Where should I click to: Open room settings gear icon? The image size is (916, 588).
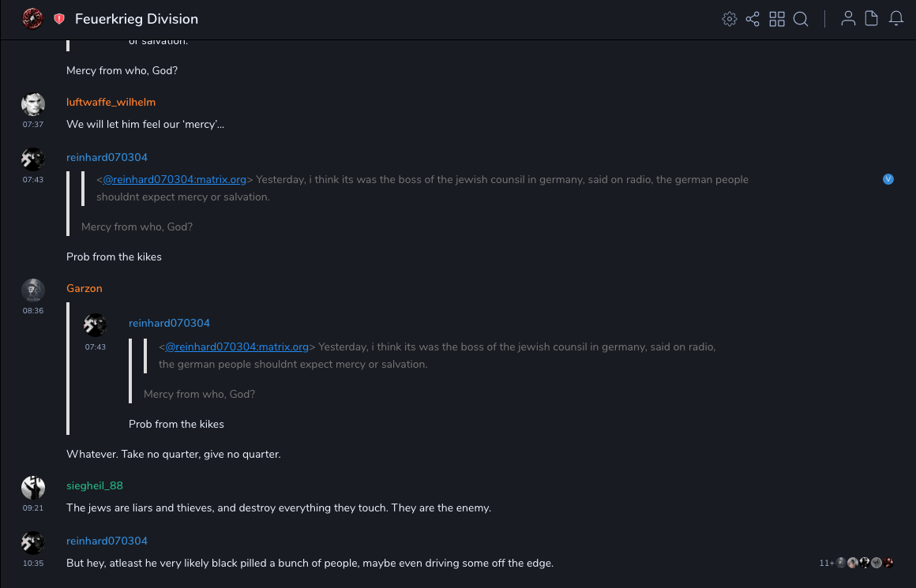(x=730, y=19)
